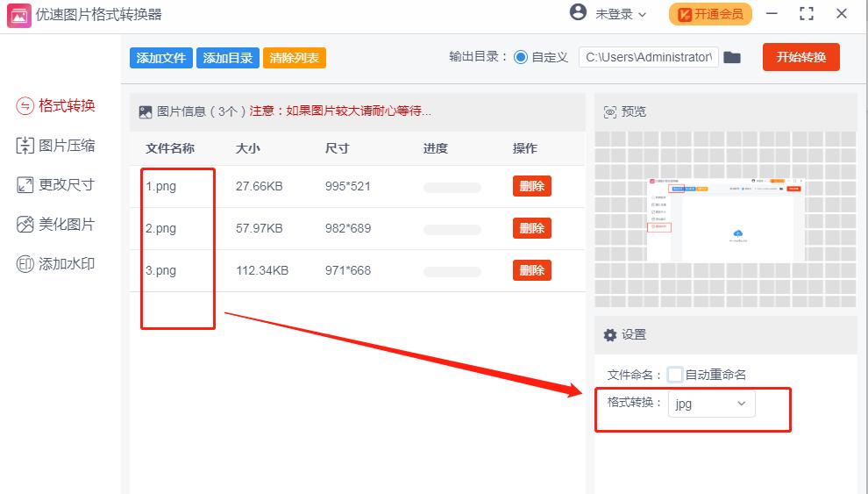Delete 1.png with 删除 button
Screen dimensions: 868x494
[532, 186]
